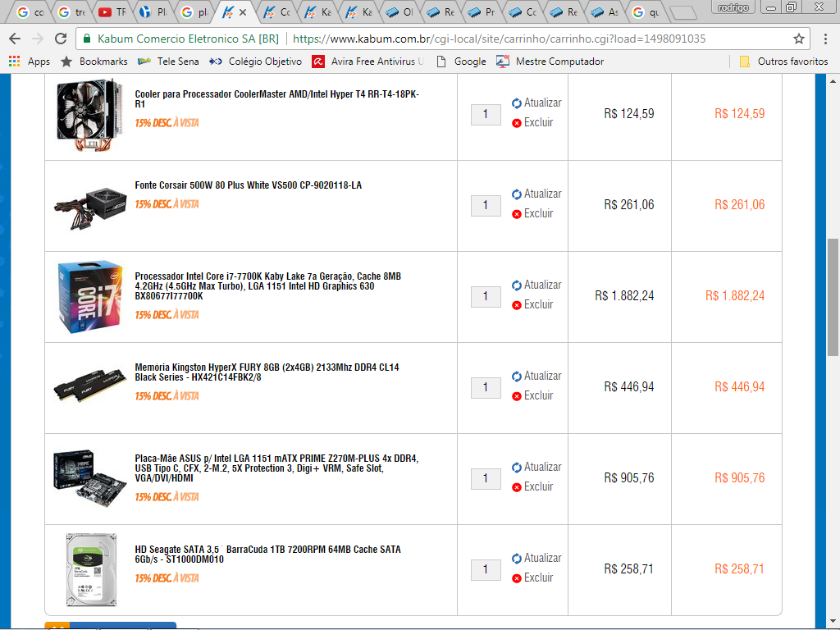Click the page vertical scrollbar thumb
Viewport: 840px width, 630px height.
click(833, 297)
